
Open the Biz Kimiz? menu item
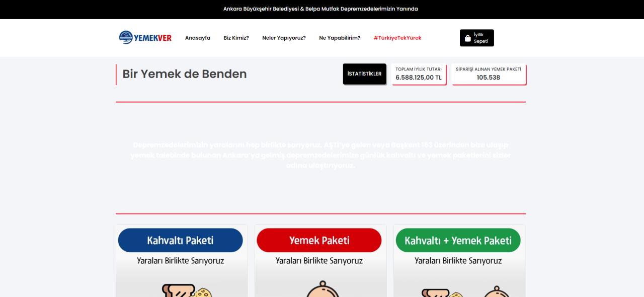(236, 38)
